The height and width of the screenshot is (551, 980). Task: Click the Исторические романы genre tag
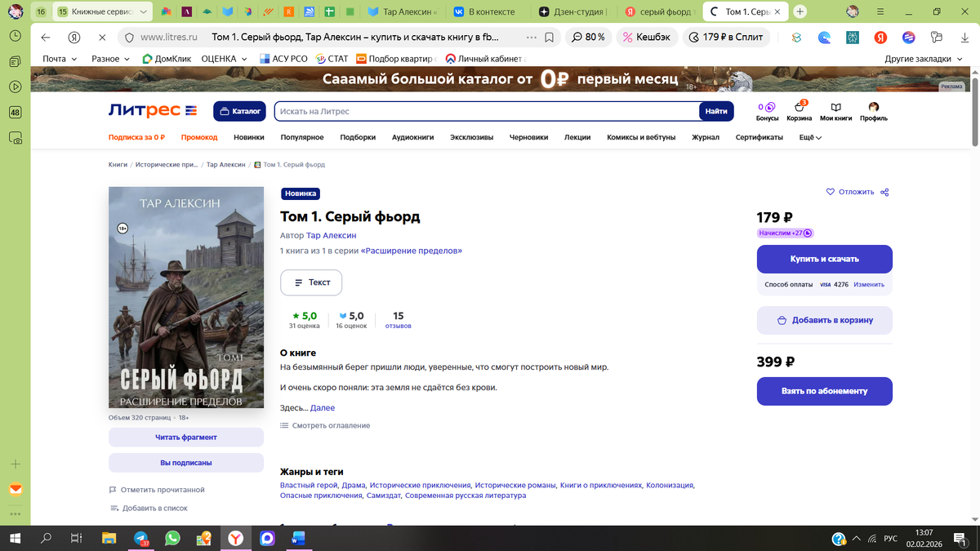515,485
